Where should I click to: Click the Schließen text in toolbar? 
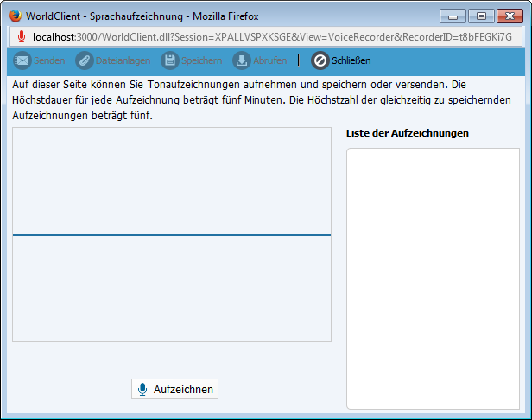[x=351, y=60]
